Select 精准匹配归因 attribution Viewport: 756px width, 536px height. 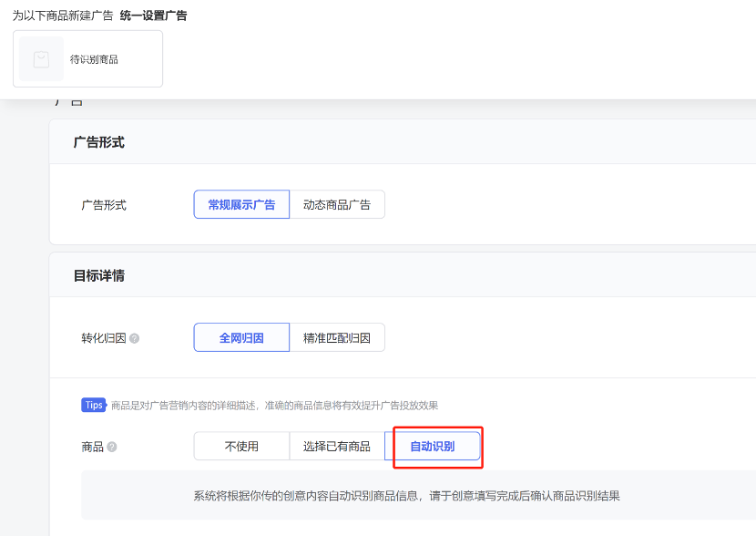pos(337,338)
